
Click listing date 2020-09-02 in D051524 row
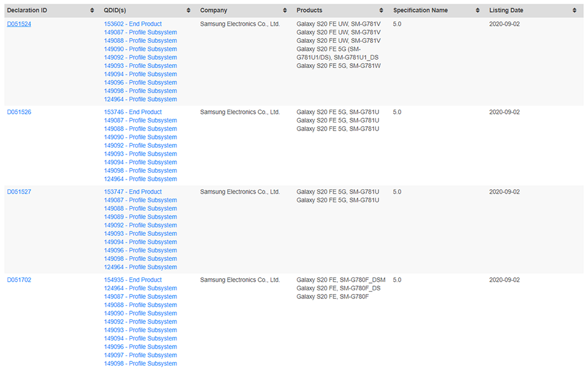pos(504,24)
